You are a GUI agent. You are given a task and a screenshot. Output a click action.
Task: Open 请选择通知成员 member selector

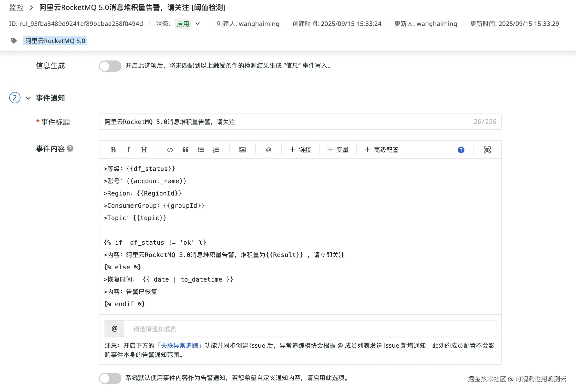(x=310, y=329)
